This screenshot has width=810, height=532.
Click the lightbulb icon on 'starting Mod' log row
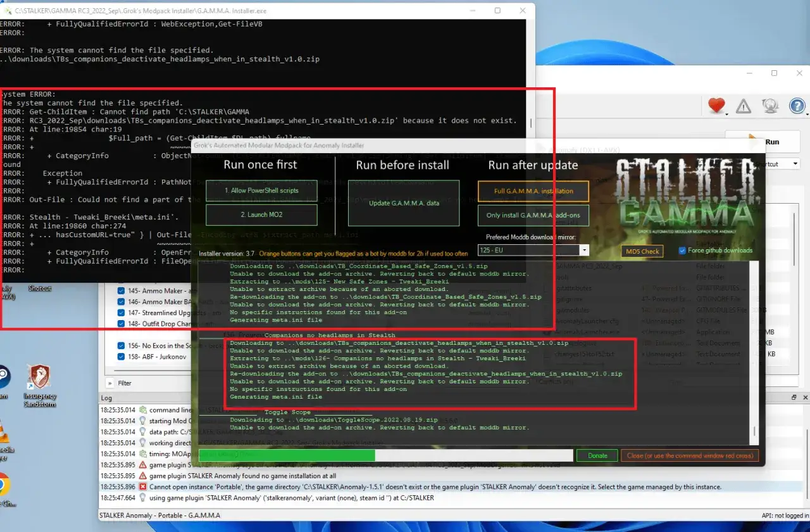point(143,421)
